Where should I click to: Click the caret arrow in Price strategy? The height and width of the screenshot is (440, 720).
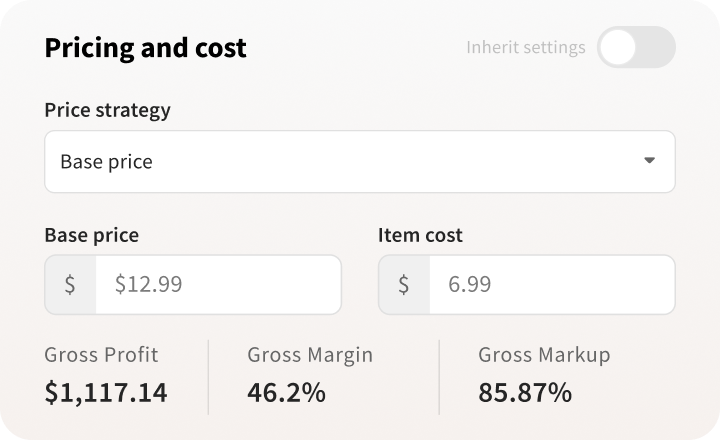click(649, 160)
